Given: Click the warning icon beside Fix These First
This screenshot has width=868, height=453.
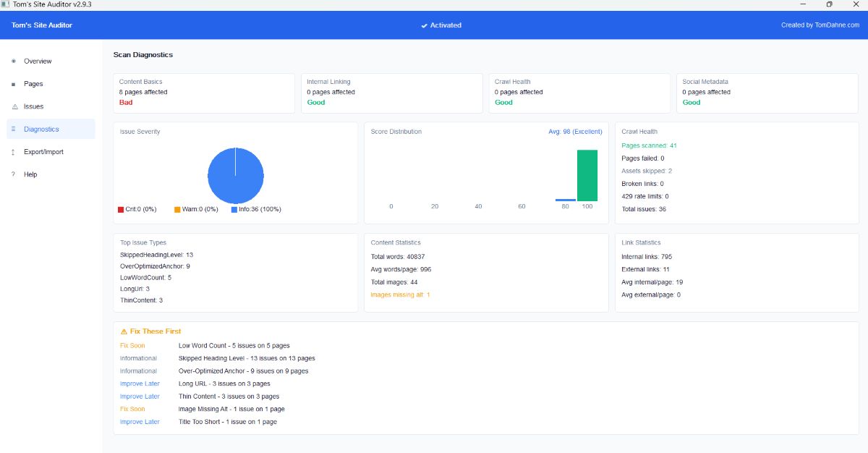Looking at the screenshot, I should tap(123, 331).
